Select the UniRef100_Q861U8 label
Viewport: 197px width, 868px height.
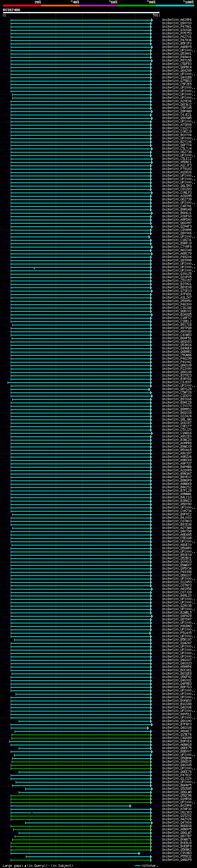(177, 372)
